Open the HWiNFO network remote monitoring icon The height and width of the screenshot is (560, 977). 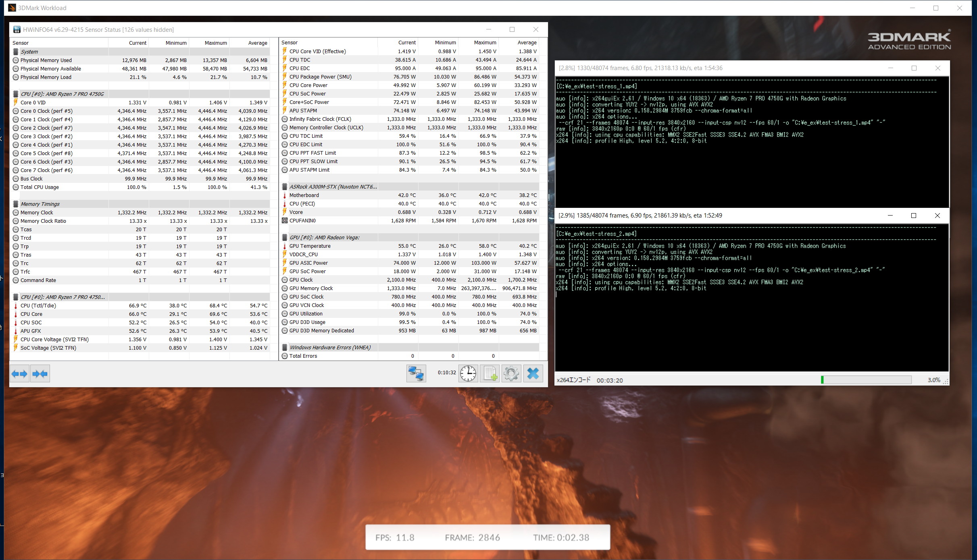[416, 373]
